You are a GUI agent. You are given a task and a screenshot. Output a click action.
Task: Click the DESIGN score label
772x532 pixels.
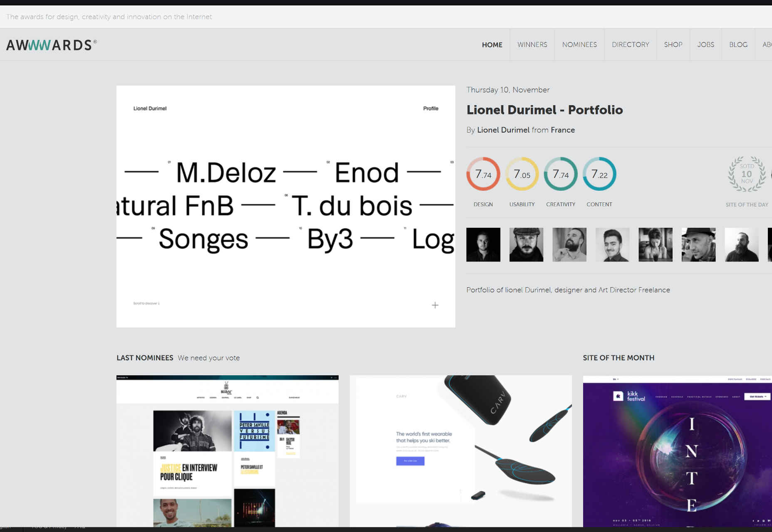point(483,204)
